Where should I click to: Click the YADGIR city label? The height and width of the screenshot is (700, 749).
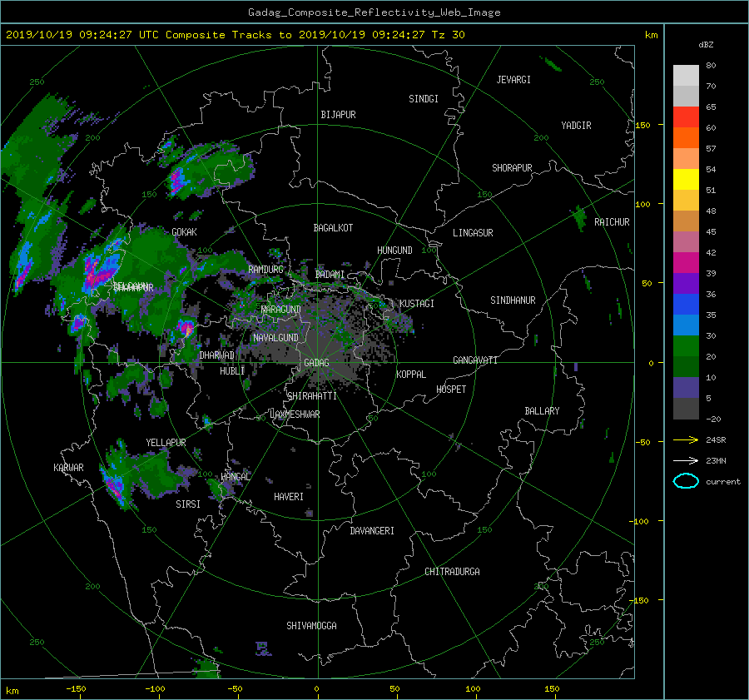(x=576, y=126)
